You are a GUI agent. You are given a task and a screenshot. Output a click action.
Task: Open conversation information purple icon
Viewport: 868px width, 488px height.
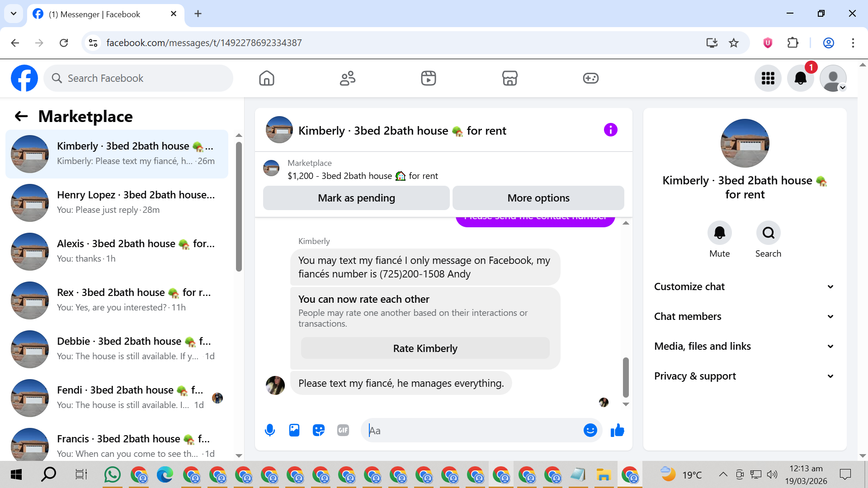(610, 130)
